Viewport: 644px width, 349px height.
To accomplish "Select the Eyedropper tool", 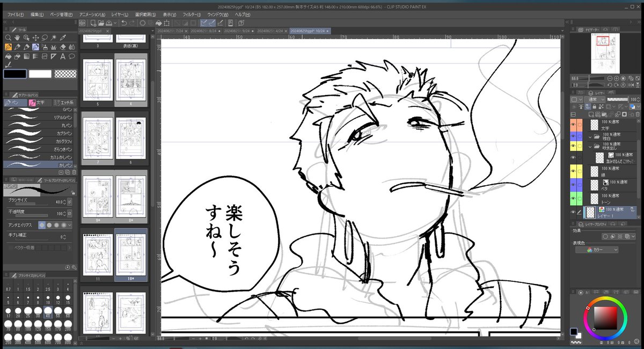I will (63, 38).
